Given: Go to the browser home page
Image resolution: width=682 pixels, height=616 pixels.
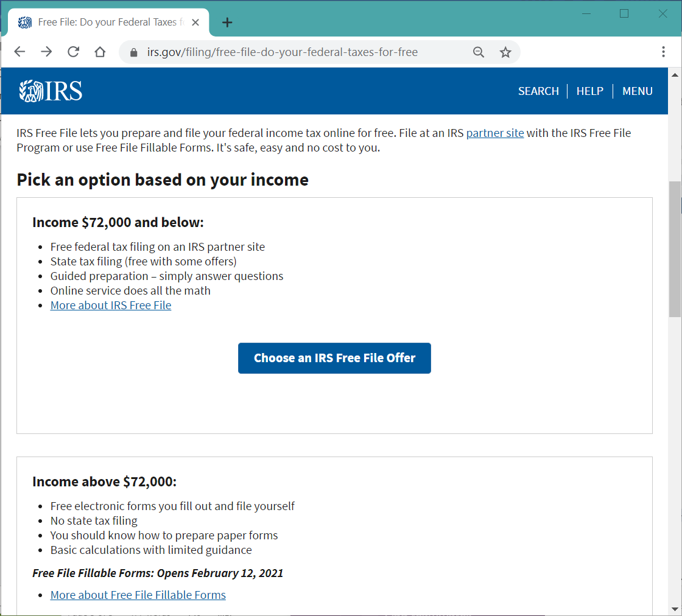Looking at the screenshot, I should coord(100,52).
